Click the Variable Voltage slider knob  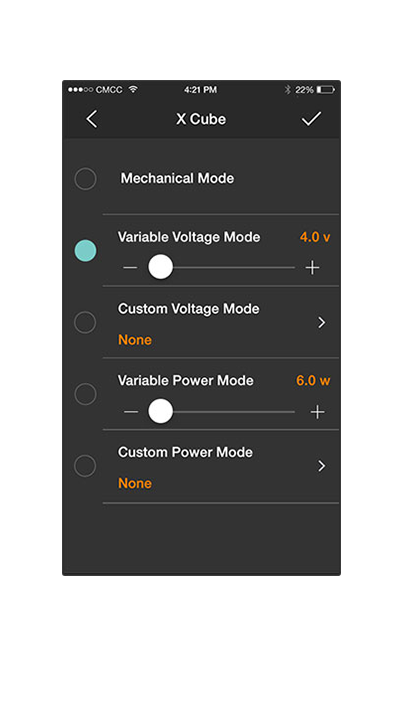pos(160,267)
